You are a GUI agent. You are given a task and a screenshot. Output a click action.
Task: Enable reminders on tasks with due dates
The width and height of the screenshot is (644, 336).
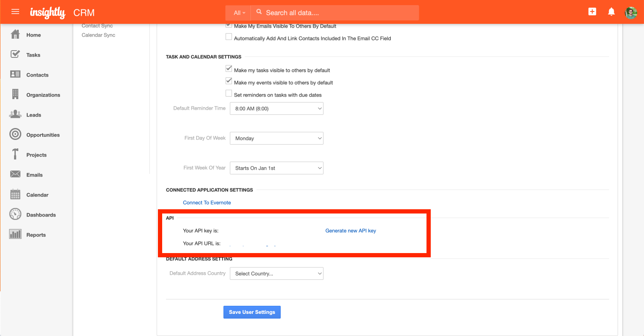click(229, 93)
